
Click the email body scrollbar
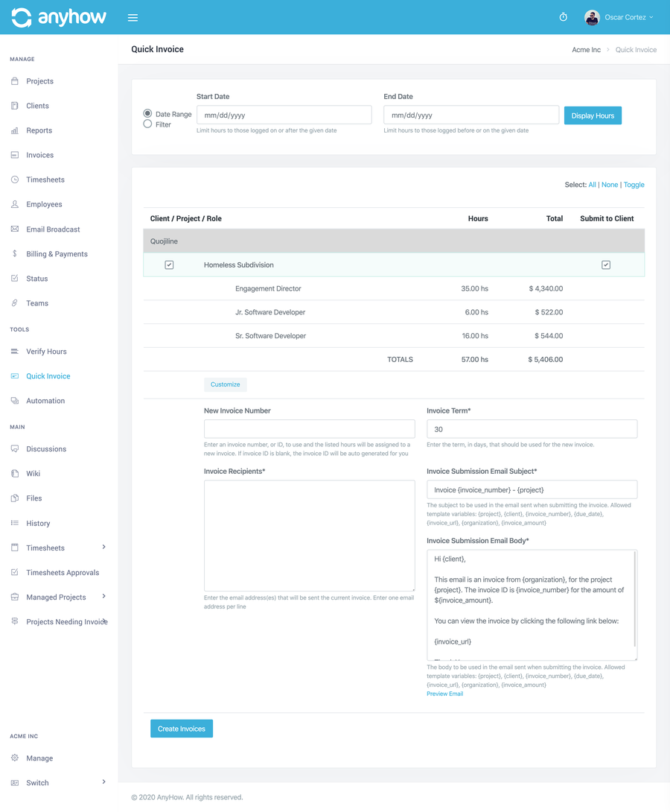coord(635,599)
